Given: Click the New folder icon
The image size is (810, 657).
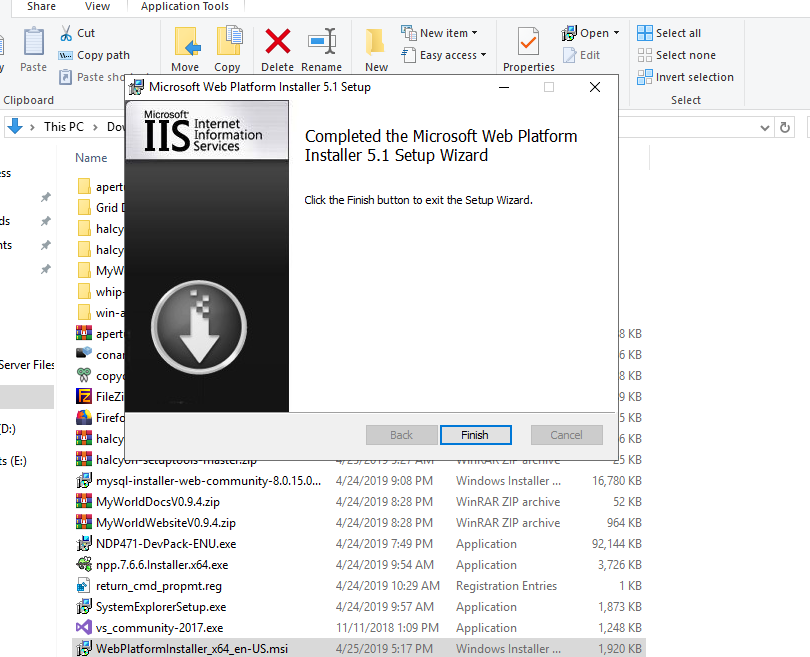Looking at the screenshot, I should click(x=376, y=42).
